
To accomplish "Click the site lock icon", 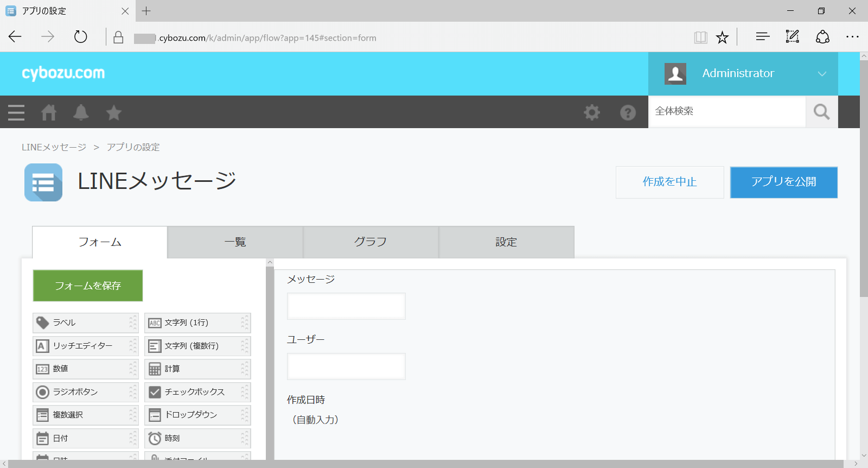I will point(118,37).
